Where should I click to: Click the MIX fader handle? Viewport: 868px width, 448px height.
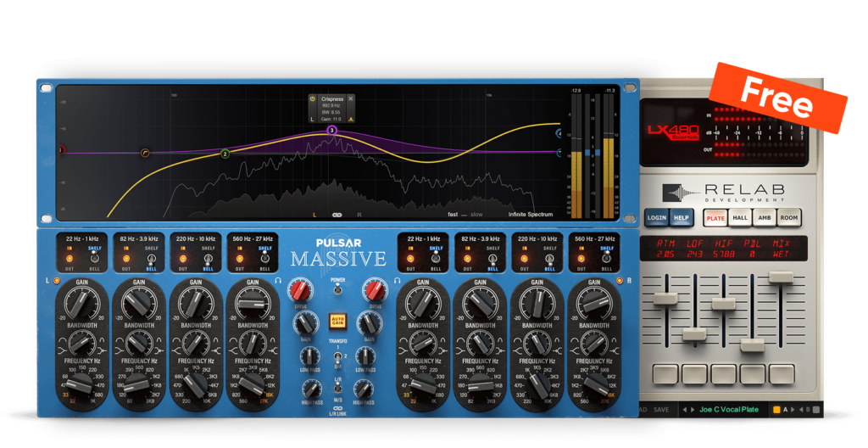coord(782,277)
